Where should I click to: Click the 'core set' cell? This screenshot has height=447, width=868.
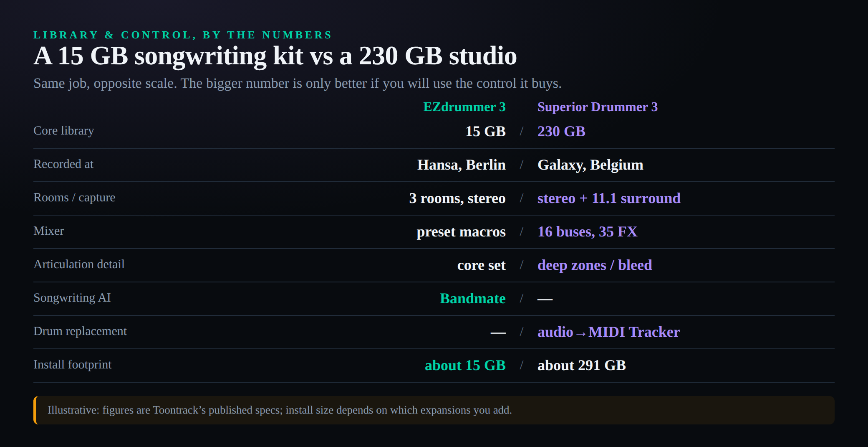(482, 265)
